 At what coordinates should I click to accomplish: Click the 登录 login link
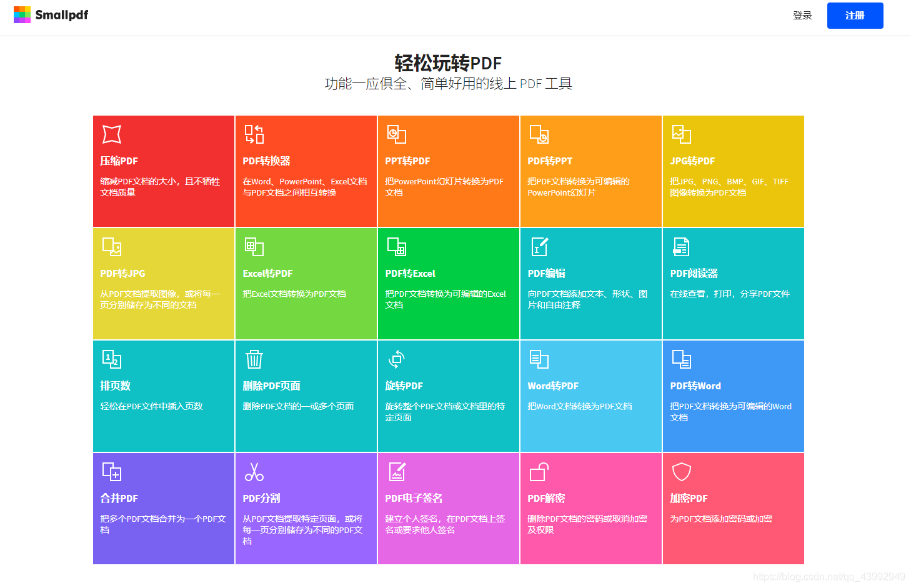pos(802,16)
